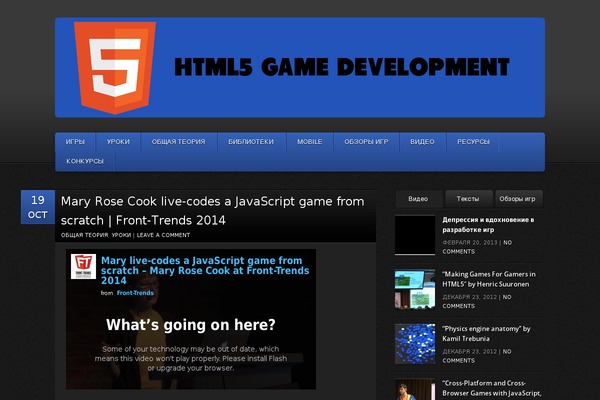This screenshot has height=400, width=600.
Task: Click the Front-Trends conference avatar icon
Action: (x=83, y=266)
